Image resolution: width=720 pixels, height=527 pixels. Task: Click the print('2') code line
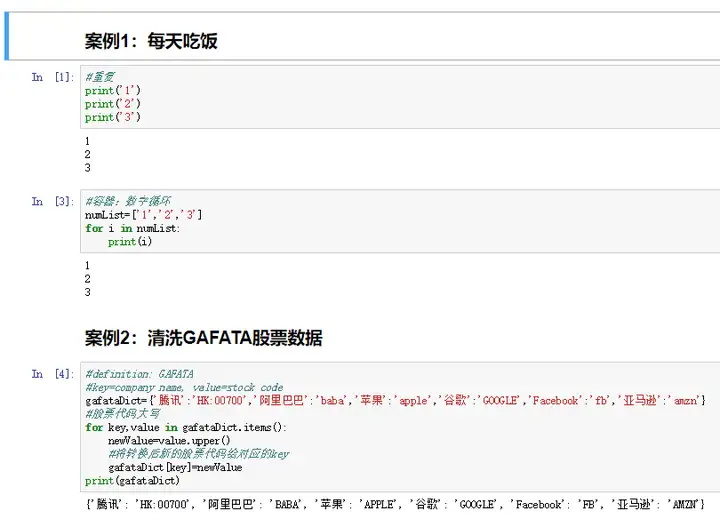pos(112,104)
